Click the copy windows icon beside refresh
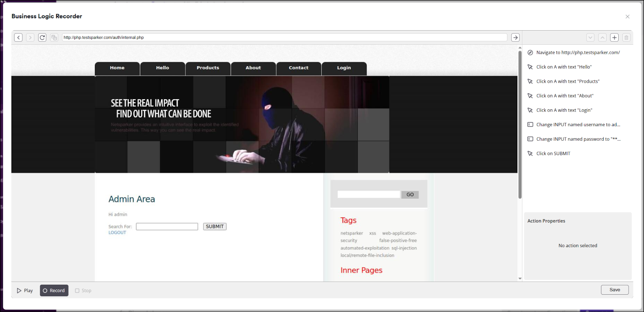Image resolution: width=644 pixels, height=312 pixels. tap(54, 37)
